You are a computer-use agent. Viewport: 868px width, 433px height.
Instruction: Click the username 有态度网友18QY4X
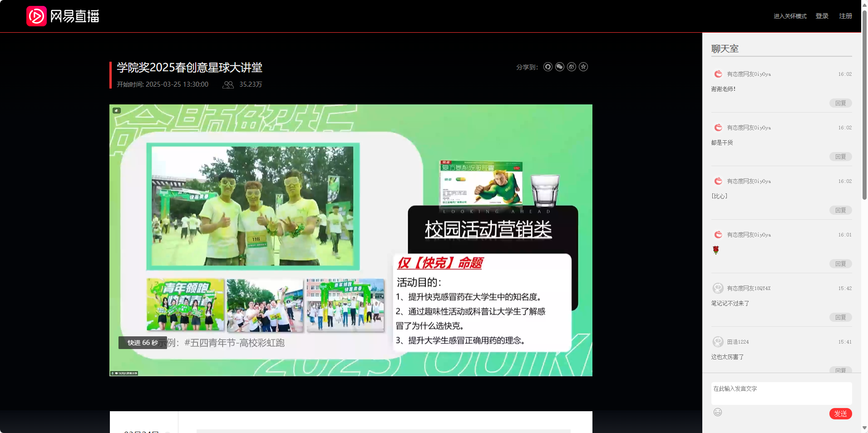(749, 288)
